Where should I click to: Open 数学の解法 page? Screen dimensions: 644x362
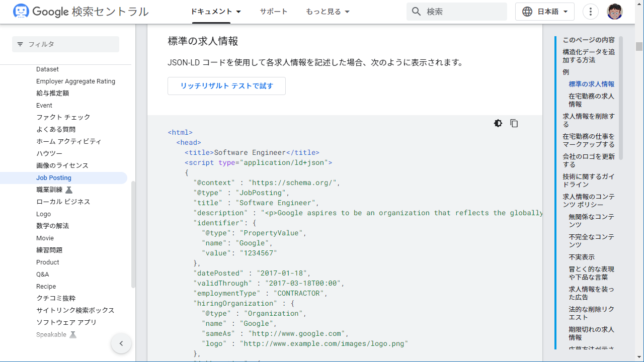52,226
